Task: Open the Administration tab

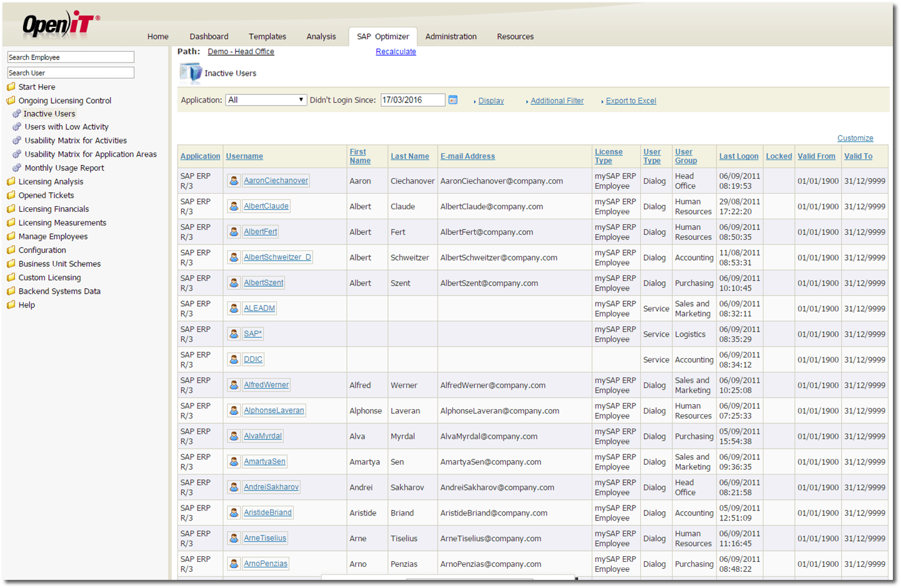Action: click(x=451, y=37)
